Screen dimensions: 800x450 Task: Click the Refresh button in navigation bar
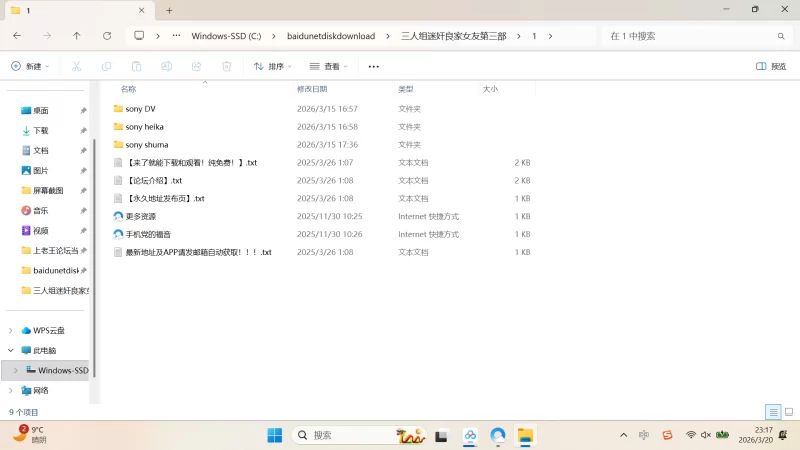pyautogui.click(x=107, y=35)
